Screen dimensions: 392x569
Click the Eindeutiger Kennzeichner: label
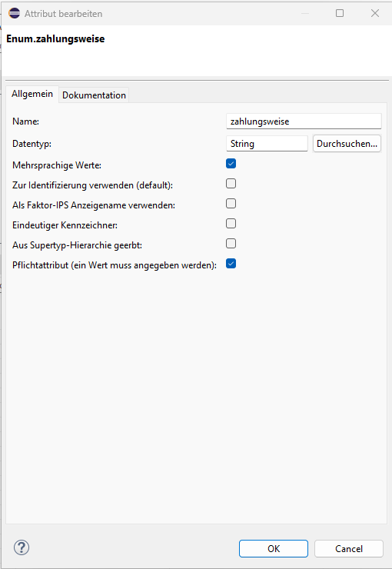(x=65, y=225)
